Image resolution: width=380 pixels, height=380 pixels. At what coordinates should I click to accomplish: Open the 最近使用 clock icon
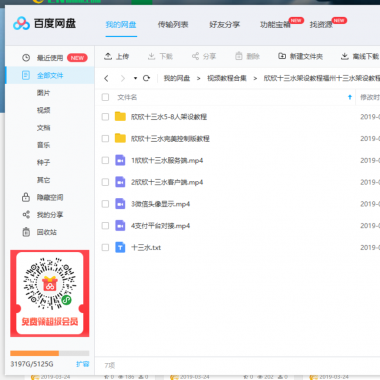coord(26,58)
